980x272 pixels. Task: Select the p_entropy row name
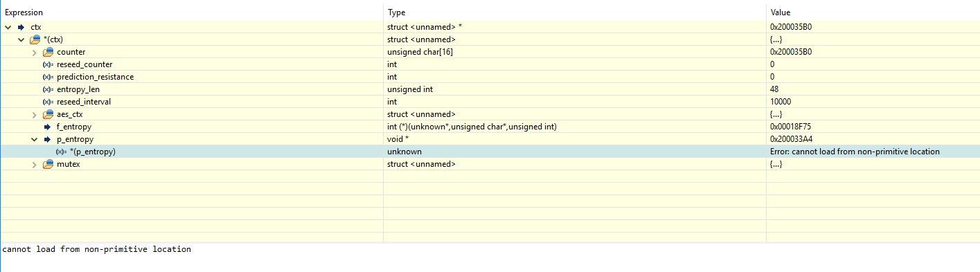pos(75,139)
